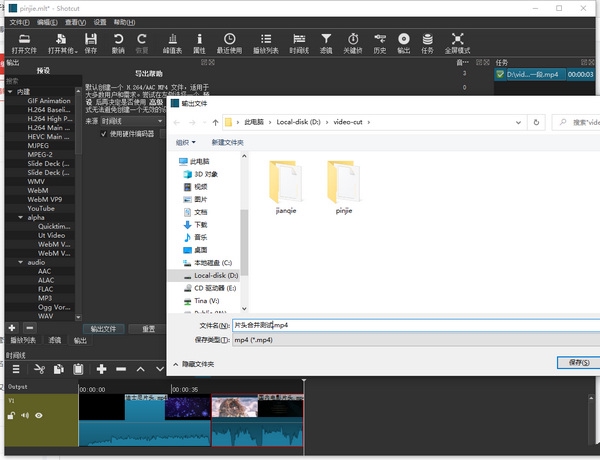This screenshot has width=600, height=460.
Task: Click the timeline append plus icon
Action: pos(101,369)
